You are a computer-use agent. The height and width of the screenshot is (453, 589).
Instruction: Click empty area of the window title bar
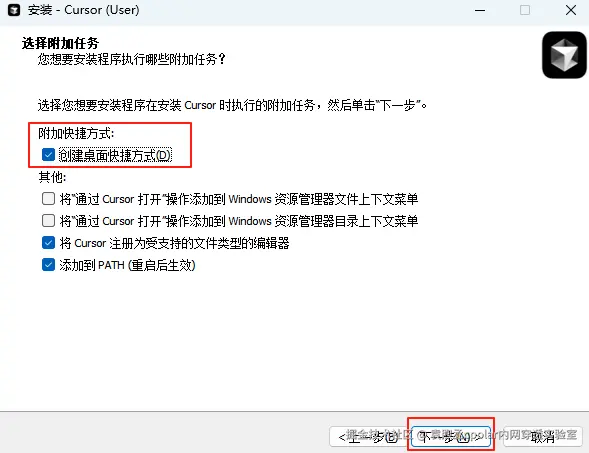point(301,11)
